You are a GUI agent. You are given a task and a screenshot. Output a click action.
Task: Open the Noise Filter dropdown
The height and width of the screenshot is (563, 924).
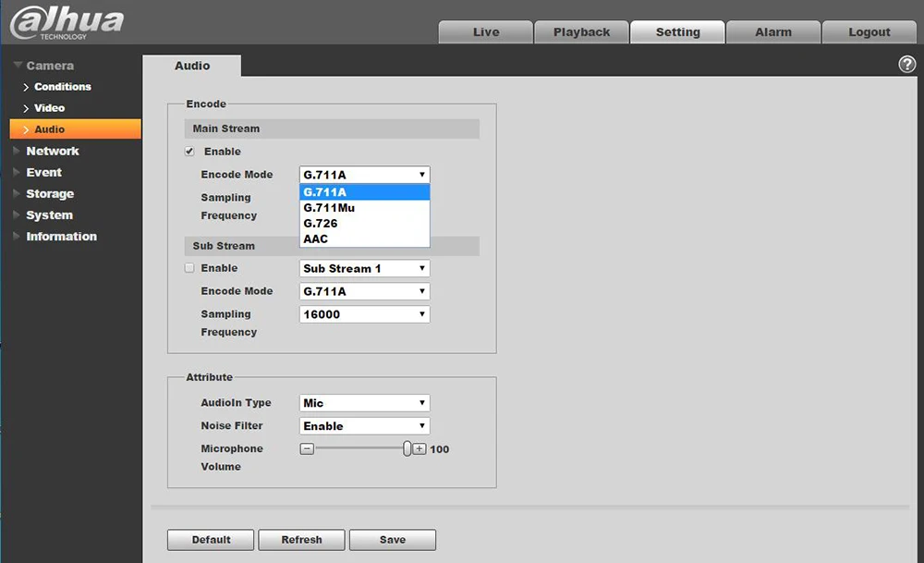pyautogui.click(x=364, y=425)
